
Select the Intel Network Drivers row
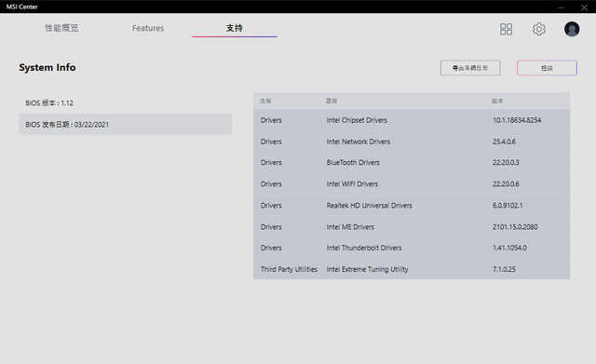click(x=412, y=142)
